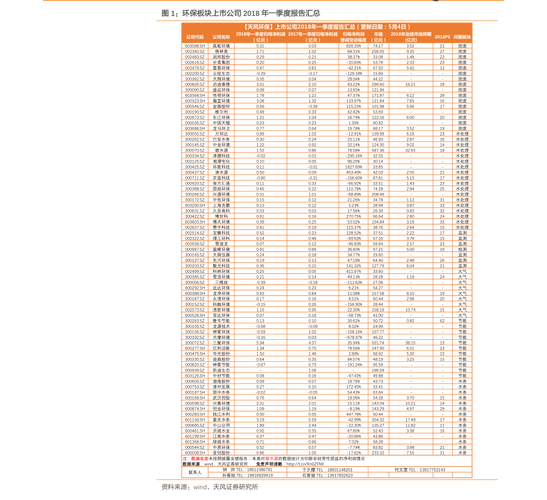Click the '公司名称' column header
Screen dimensions: 547x500
pyautogui.click(x=221, y=37)
